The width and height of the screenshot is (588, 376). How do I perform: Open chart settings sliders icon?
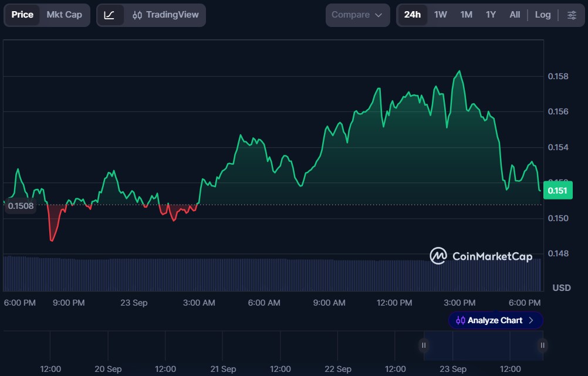572,15
